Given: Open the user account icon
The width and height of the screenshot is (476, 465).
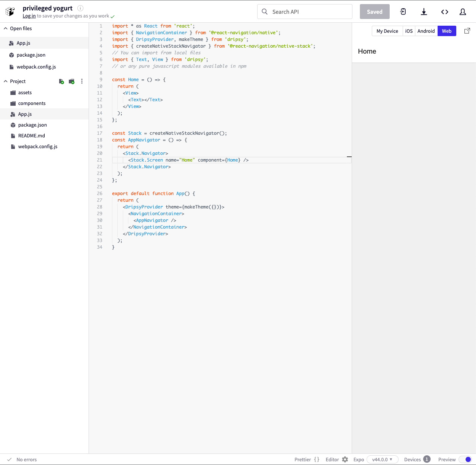Looking at the screenshot, I should tap(463, 12).
